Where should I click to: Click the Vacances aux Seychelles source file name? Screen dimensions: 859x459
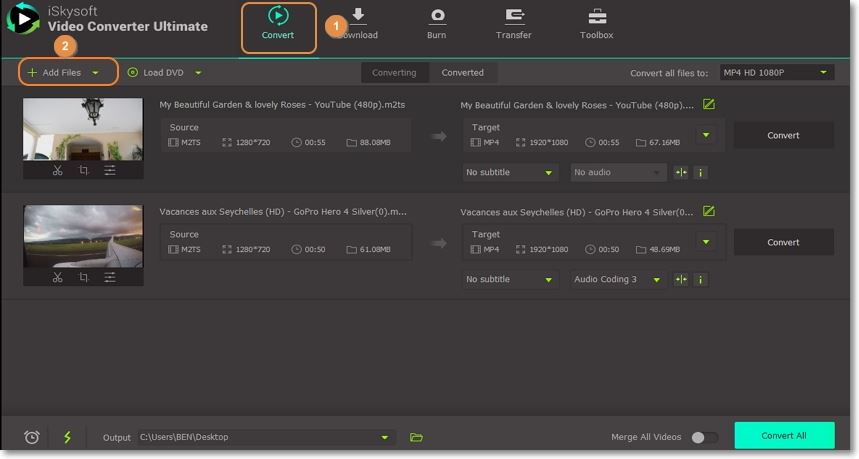283,211
